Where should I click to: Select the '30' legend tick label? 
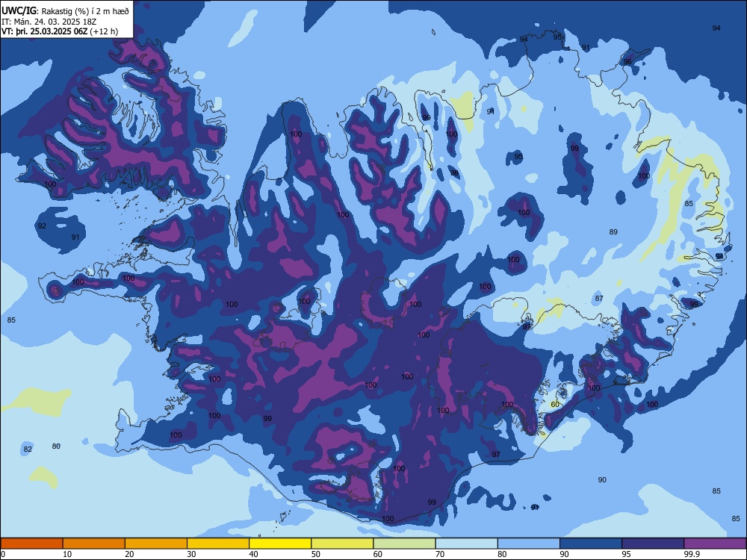(x=191, y=554)
